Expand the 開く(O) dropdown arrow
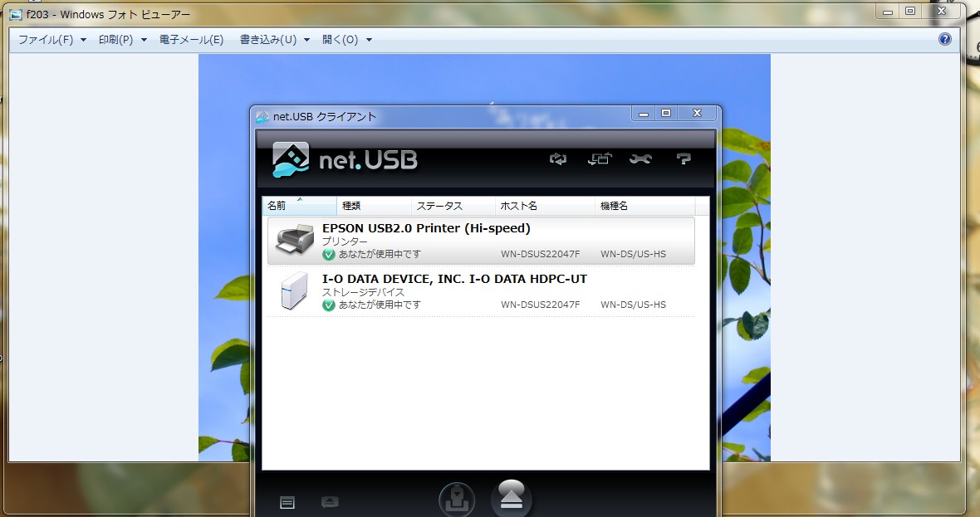Screen dimensions: 980x517 click(x=369, y=40)
